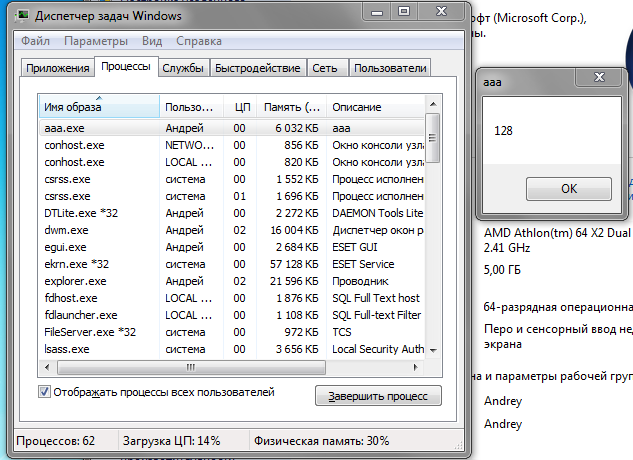Switch to the 'Службы' tab

183,68
